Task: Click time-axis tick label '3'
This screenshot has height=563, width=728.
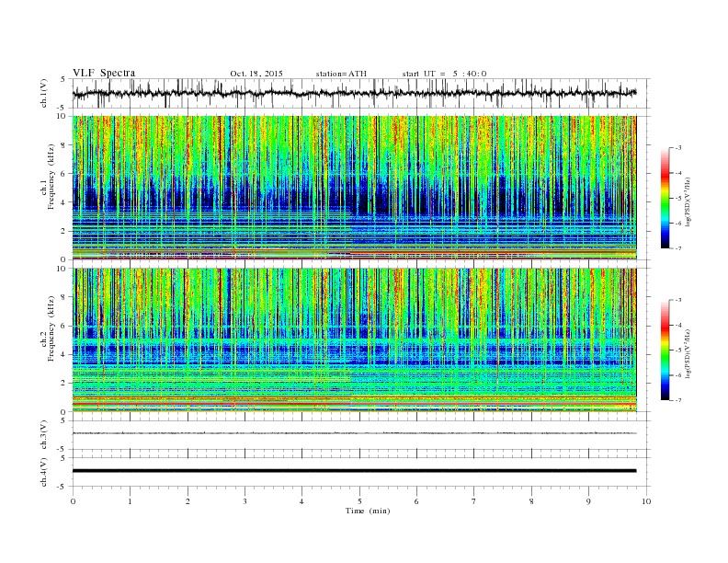Action: pyautogui.click(x=245, y=501)
